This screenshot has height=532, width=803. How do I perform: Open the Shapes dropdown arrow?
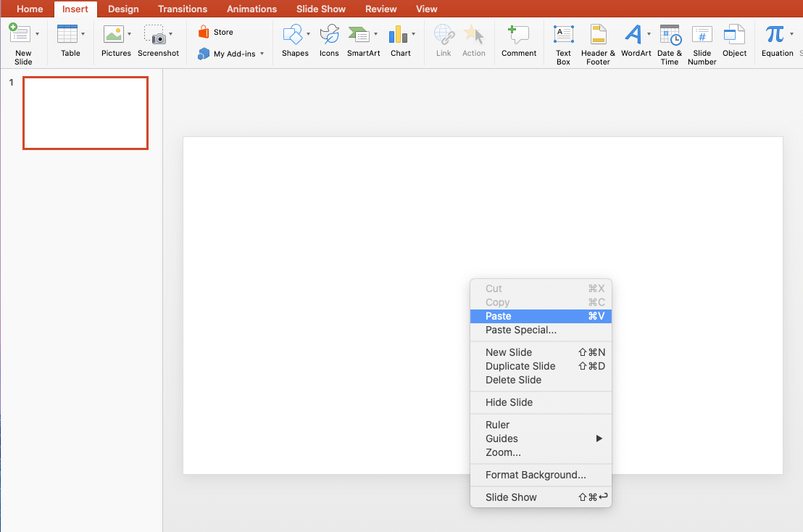(x=308, y=34)
